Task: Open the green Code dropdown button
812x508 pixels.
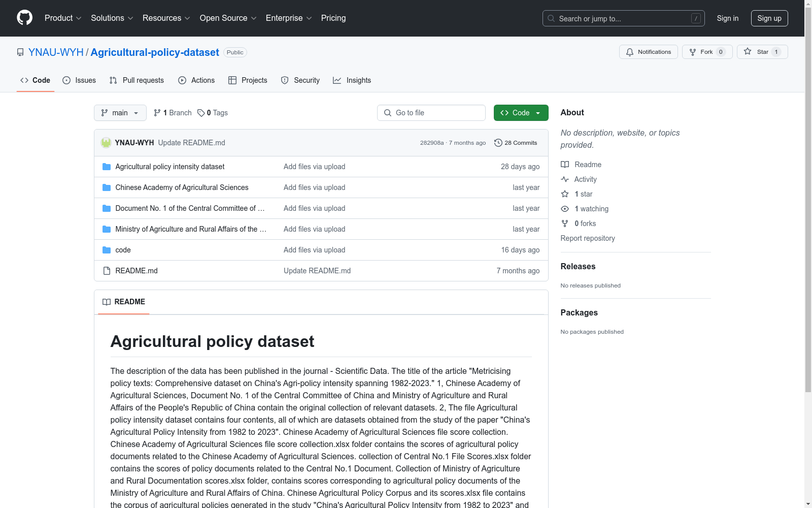Action: pos(521,113)
